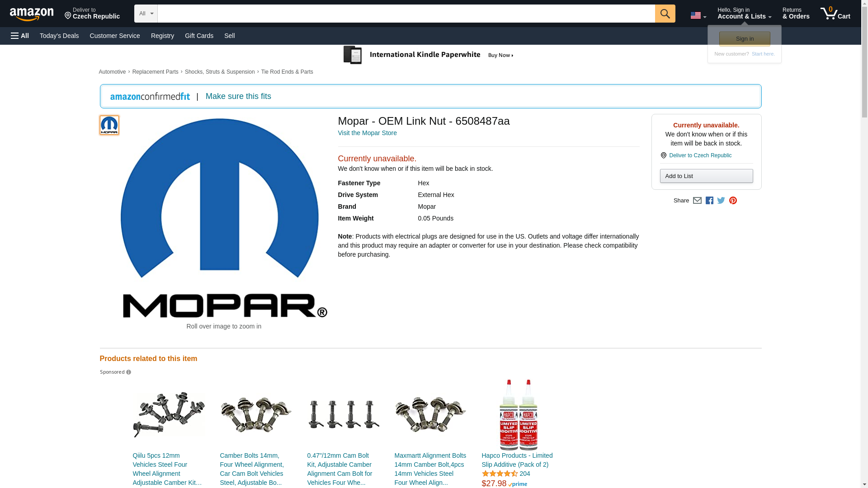Open Today's Deals navigation item
Image resolution: width=868 pixels, height=488 pixels.
point(59,36)
